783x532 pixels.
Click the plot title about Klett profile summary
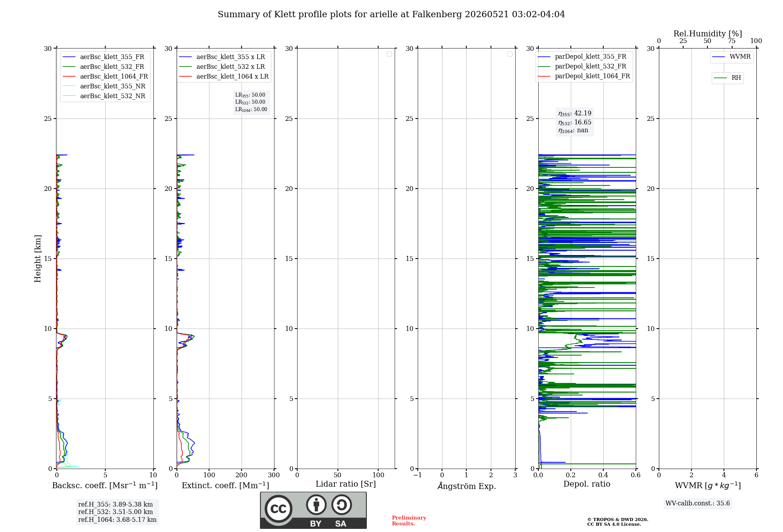point(391,14)
